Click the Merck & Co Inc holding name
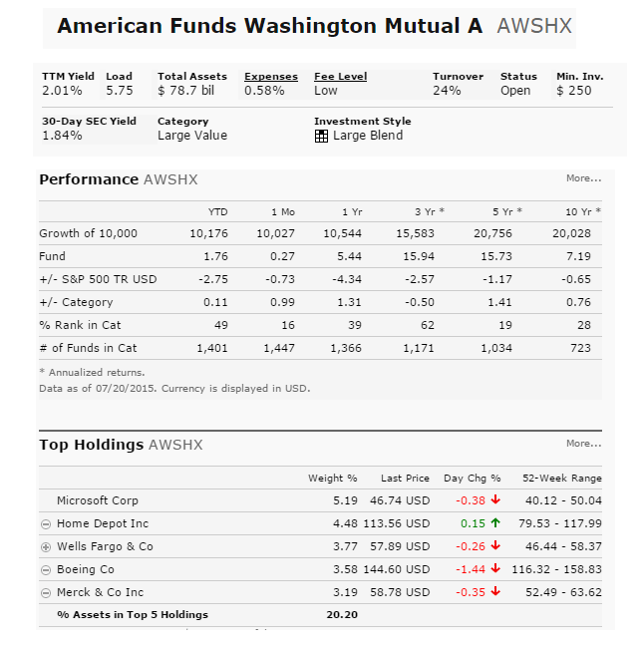 click(100, 592)
